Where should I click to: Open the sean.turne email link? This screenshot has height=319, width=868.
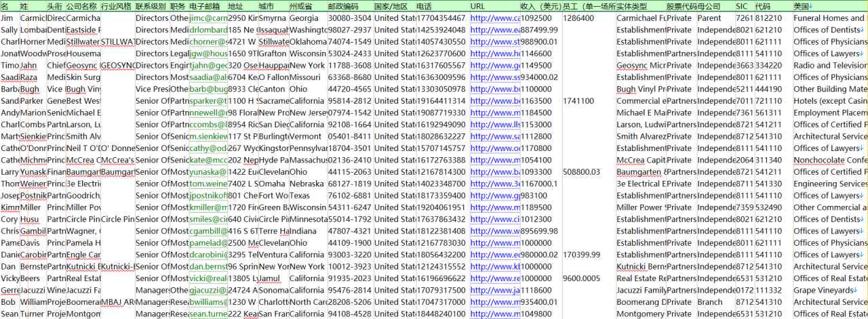pyautogui.click(x=208, y=314)
